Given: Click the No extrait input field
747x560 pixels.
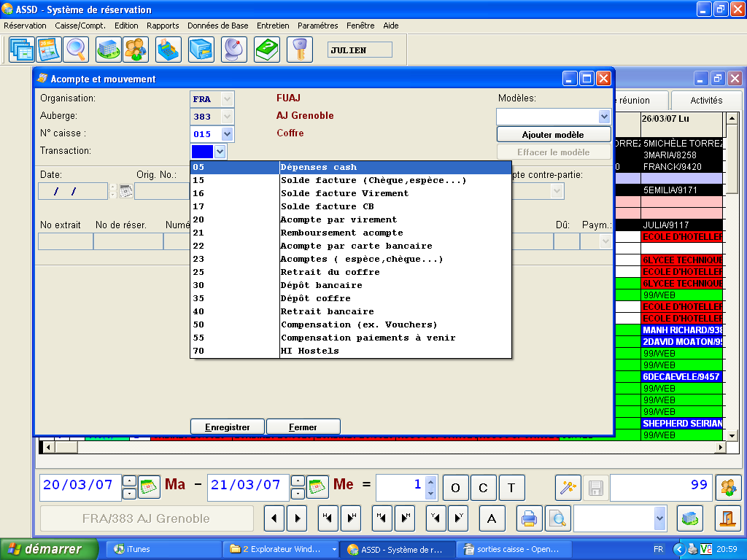Looking at the screenshot, I should pos(65,241).
